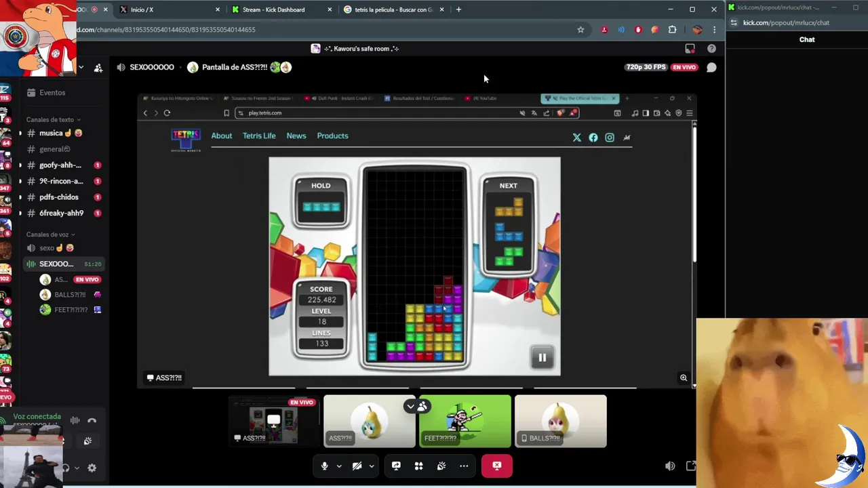Collapse the participants row chevron
The image size is (868, 488).
click(x=410, y=406)
